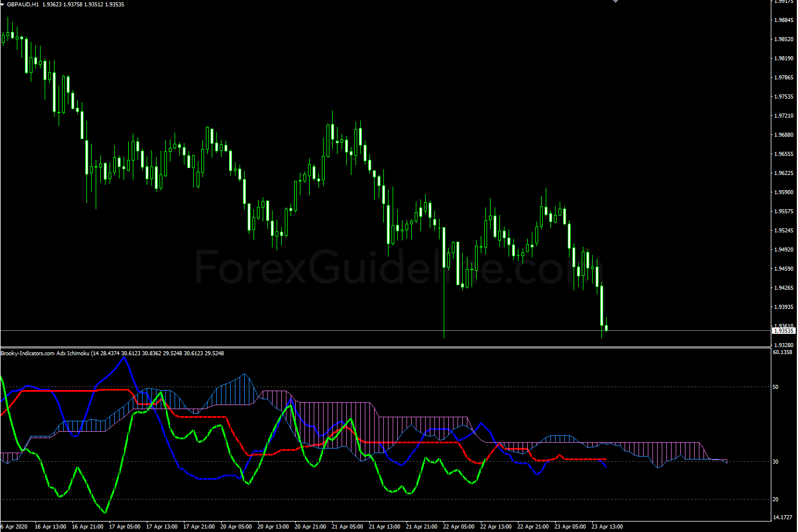
Task: Click the 1.96225 price scale label
Action: coord(784,173)
